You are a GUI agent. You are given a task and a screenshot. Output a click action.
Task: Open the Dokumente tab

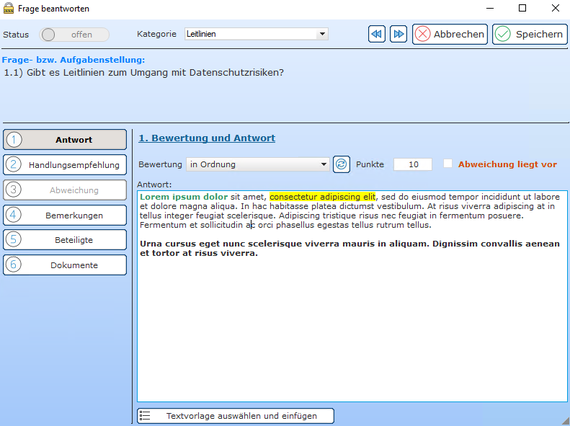(65, 265)
